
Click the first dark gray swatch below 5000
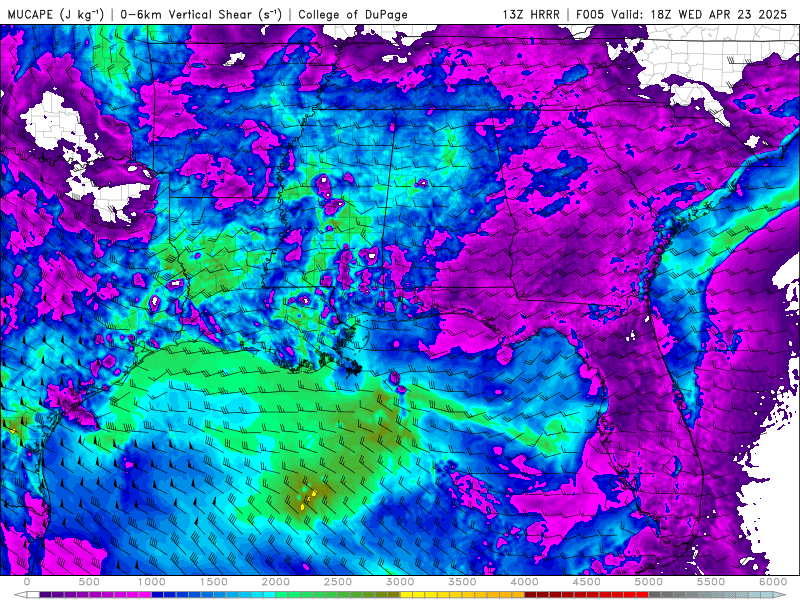[x=655, y=594]
